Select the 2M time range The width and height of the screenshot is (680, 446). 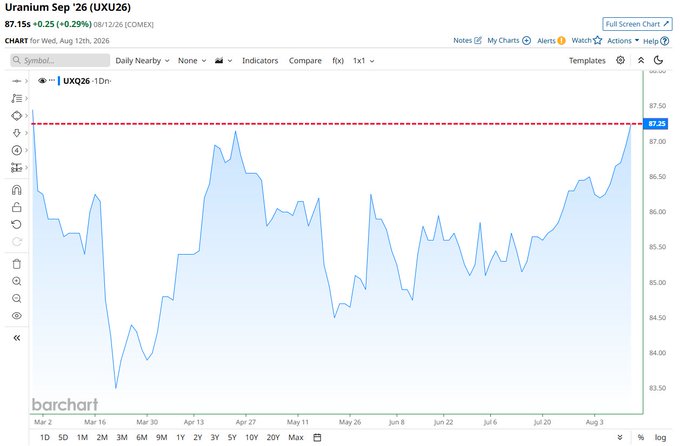point(102,437)
